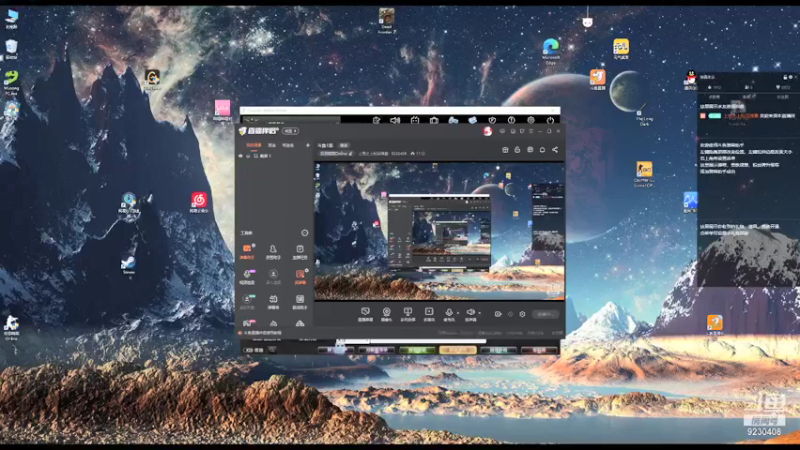800x450 pixels.
Task: Open the circled-arrow toolbox tool in second row
Action: [273, 276]
